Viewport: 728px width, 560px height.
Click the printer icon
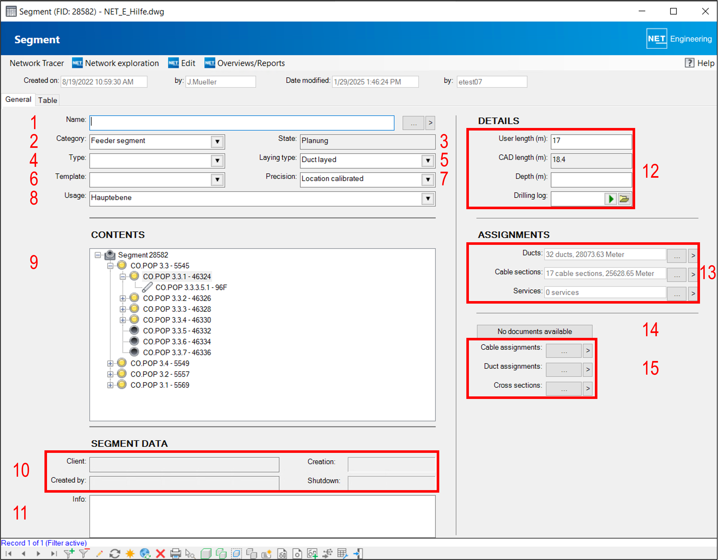pyautogui.click(x=176, y=553)
